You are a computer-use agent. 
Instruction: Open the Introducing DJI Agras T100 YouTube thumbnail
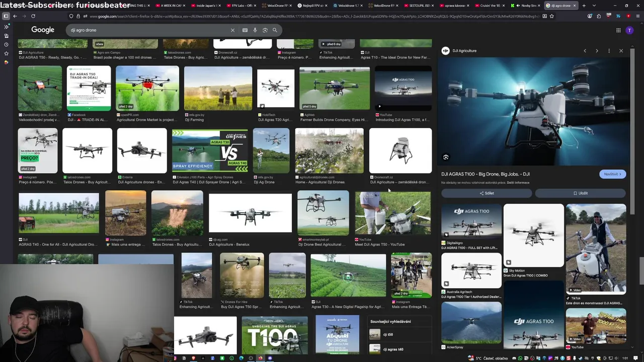[x=403, y=88]
